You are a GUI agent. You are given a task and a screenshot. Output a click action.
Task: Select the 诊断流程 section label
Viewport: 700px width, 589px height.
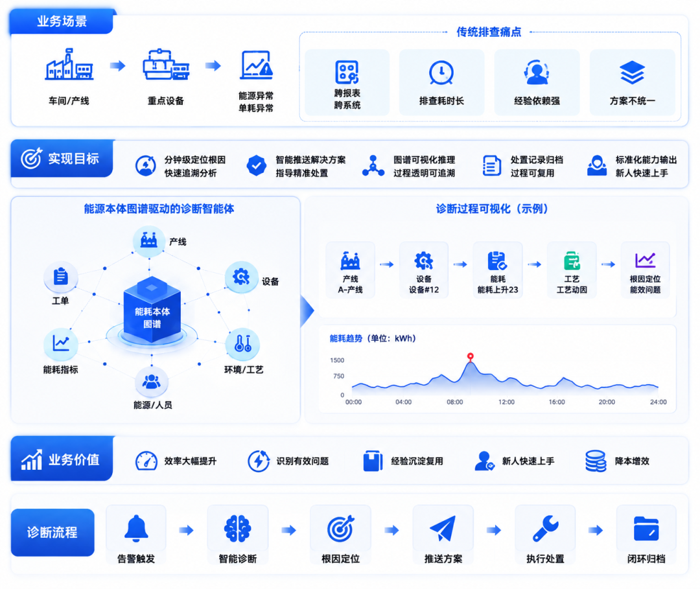52,533
